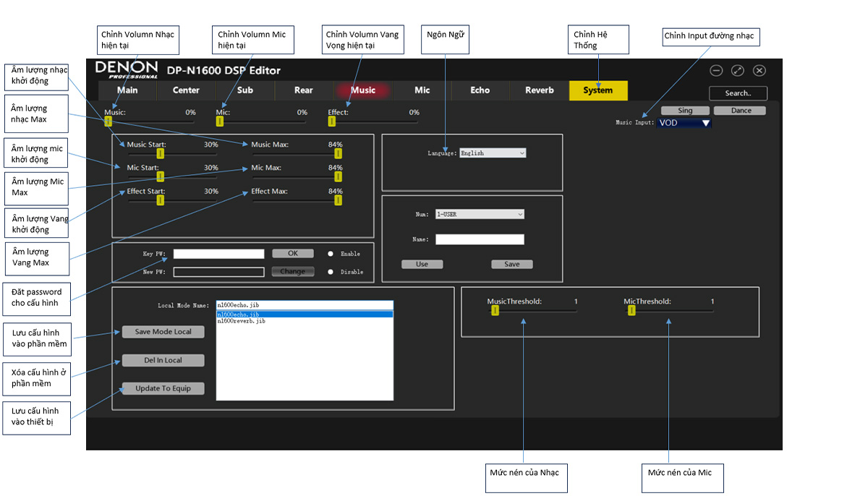The image size is (868, 496).
Task: Click the Name input field
Action: [480, 239]
